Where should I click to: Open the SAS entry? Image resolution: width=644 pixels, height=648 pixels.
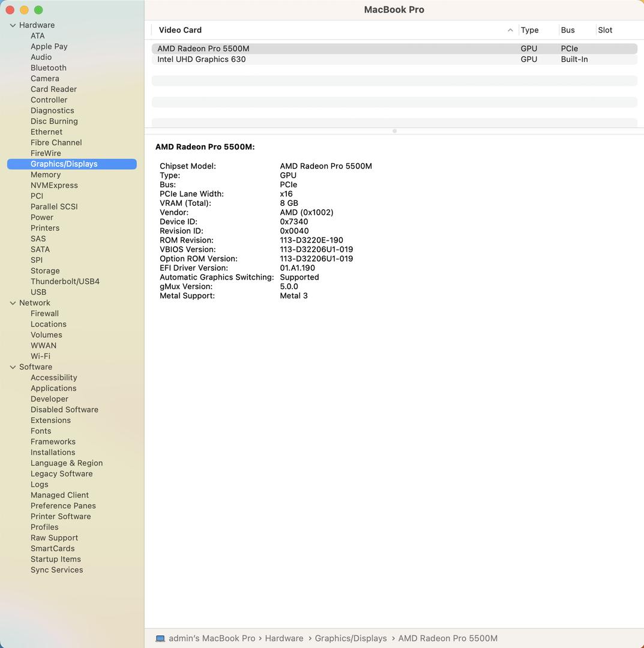click(38, 239)
